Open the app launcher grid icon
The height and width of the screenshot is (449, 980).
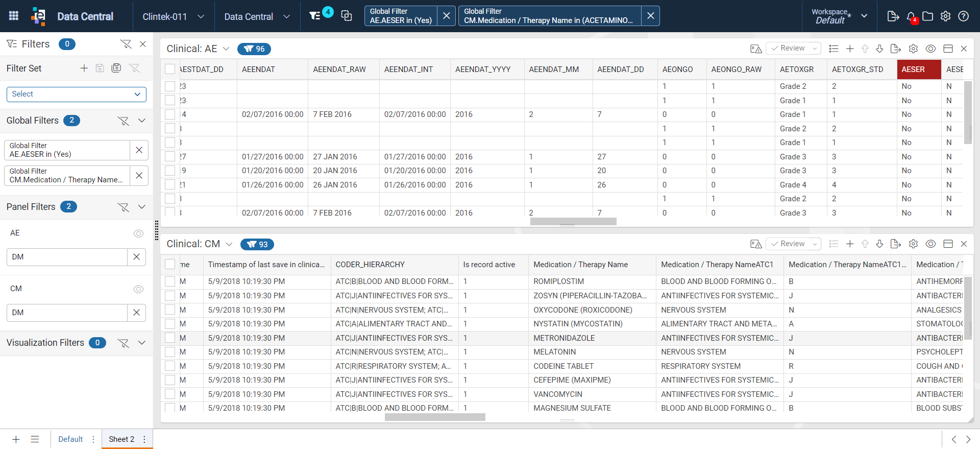tap(14, 16)
